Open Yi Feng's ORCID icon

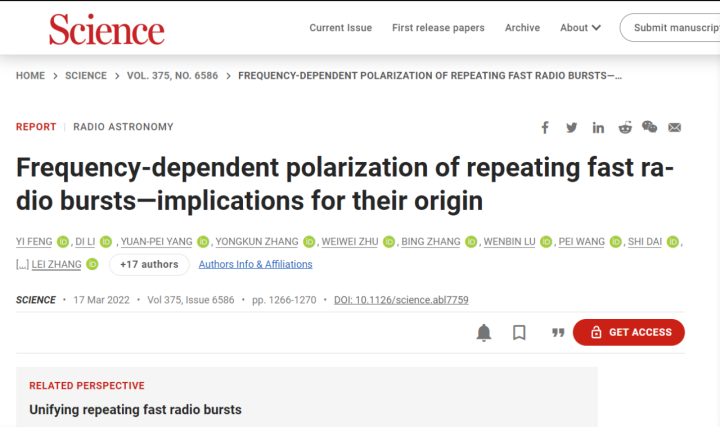63,242
